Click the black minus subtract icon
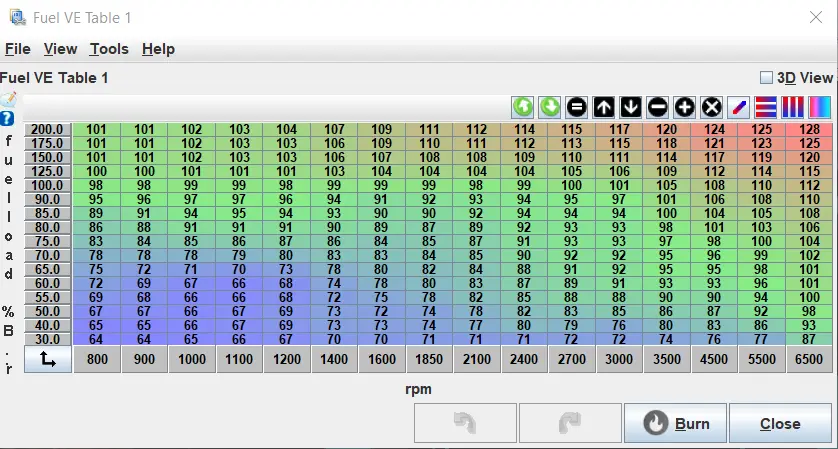Viewport: 838px width, 449px height. pos(657,107)
